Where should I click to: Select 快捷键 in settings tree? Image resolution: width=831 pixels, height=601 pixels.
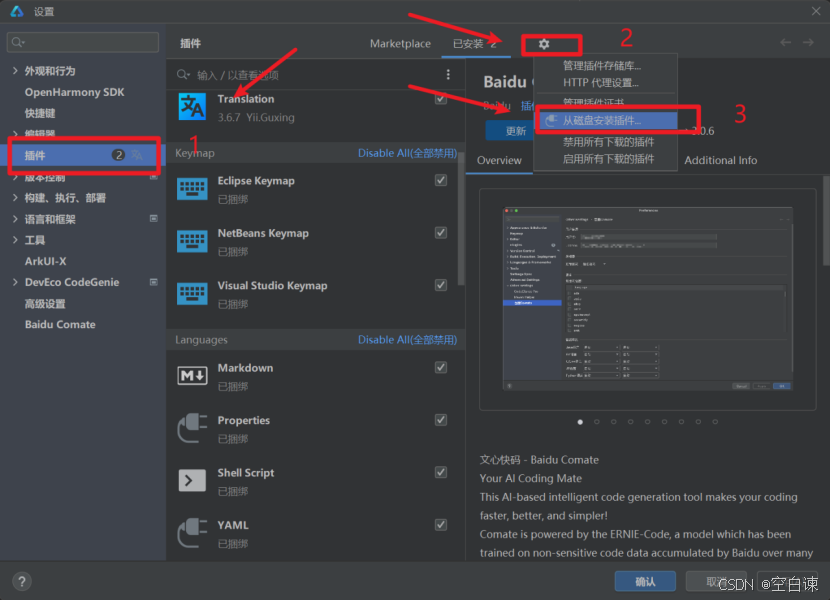[40, 113]
